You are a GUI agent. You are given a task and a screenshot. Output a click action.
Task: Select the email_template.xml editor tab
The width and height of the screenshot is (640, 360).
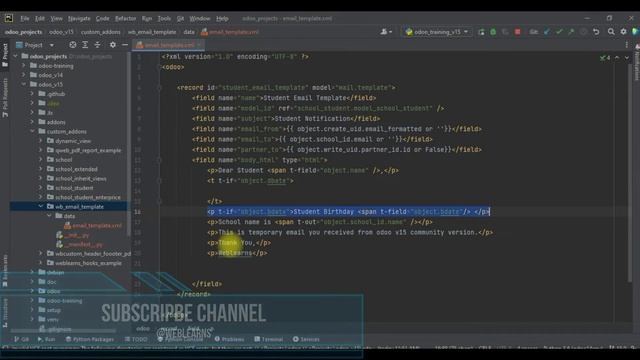coord(169,45)
